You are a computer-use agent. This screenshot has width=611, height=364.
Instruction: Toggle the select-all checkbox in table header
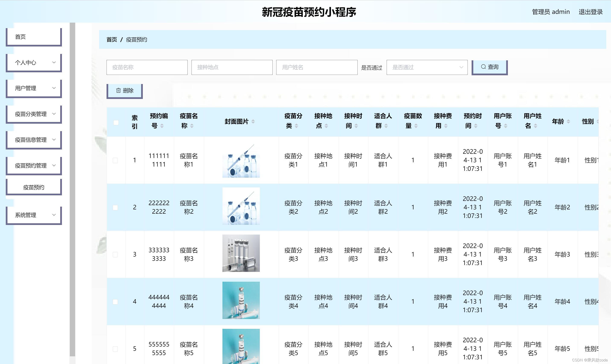tap(116, 122)
